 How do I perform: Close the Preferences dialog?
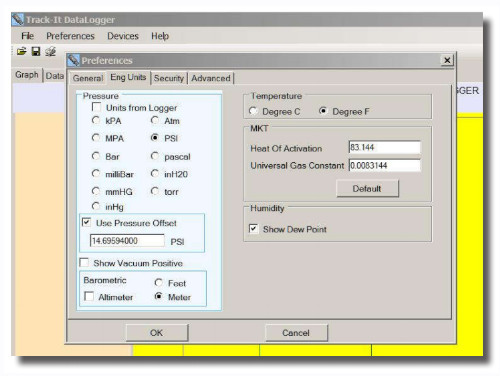click(x=447, y=60)
